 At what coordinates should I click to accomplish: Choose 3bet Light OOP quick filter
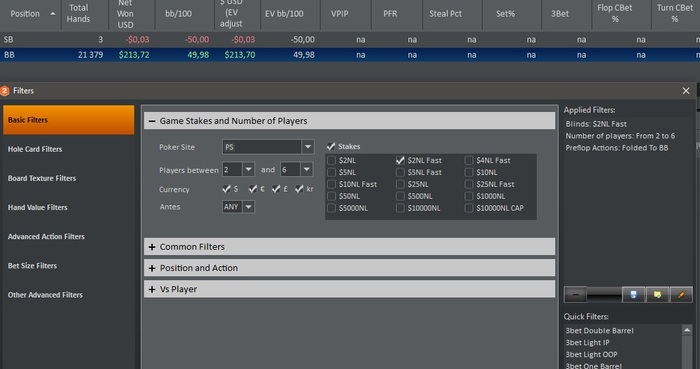point(591,355)
